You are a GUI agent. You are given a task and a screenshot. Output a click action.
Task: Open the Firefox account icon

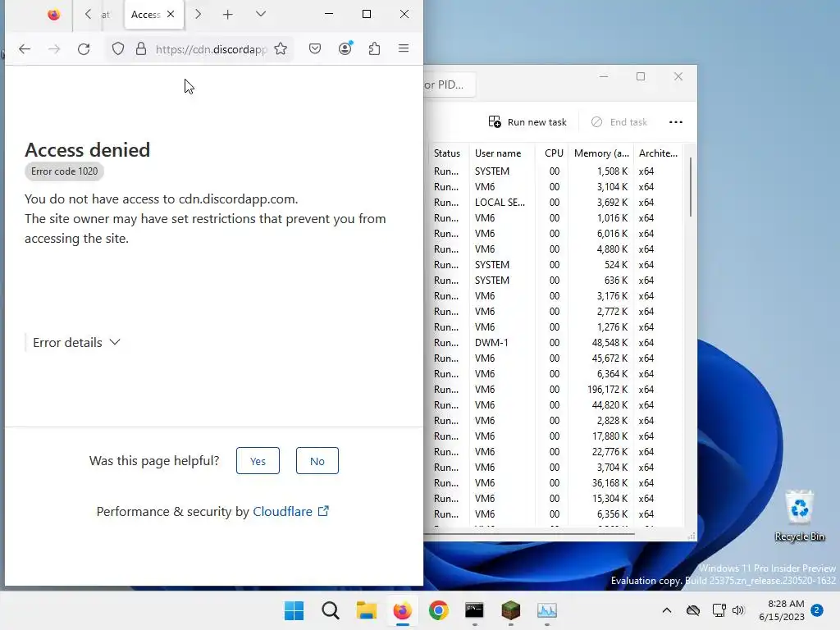345,48
